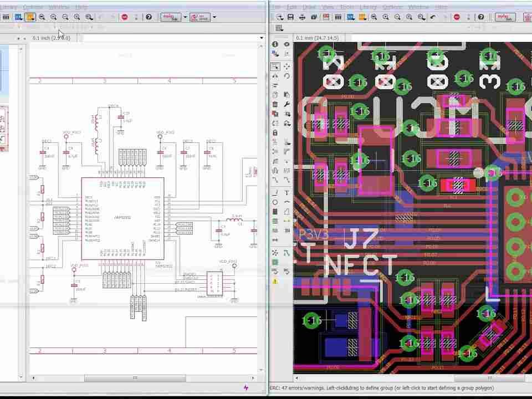Select the Circle tool in board editor
This screenshot has height=399, width=532.
(x=275, y=202)
